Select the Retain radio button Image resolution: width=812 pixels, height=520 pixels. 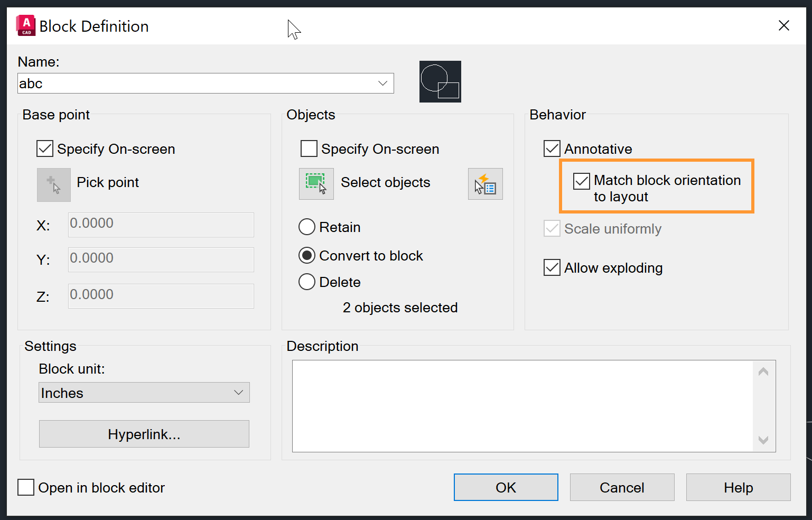tap(307, 227)
